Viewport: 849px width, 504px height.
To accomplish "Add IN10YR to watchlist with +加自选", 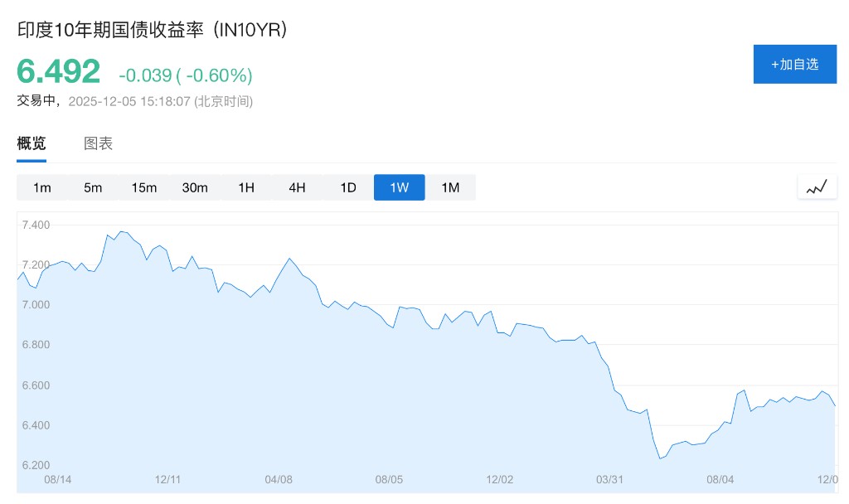I will (794, 64).
